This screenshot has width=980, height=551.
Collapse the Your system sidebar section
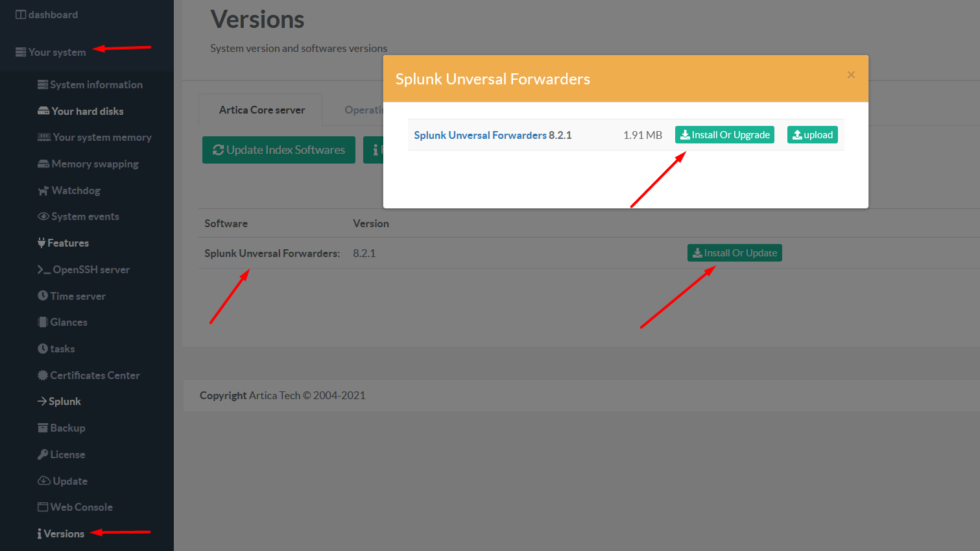tap(57, 53)
